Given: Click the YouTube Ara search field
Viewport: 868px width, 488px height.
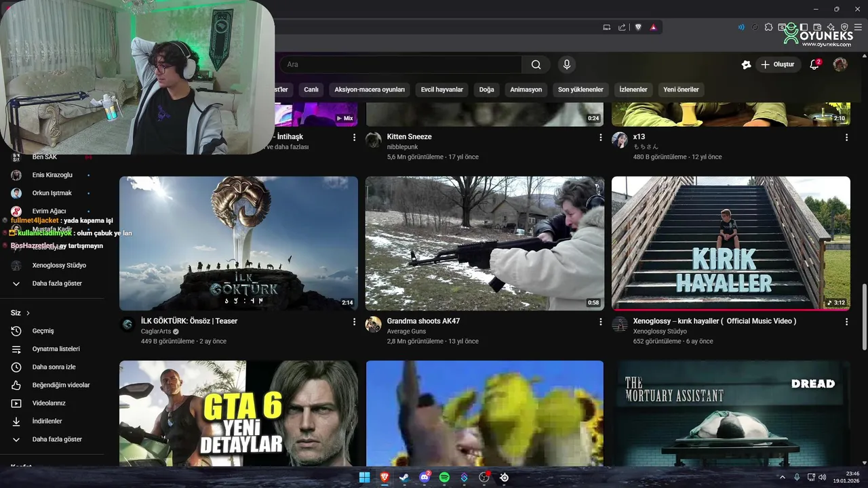Looking at the screenshot, I should pos(401,64).
